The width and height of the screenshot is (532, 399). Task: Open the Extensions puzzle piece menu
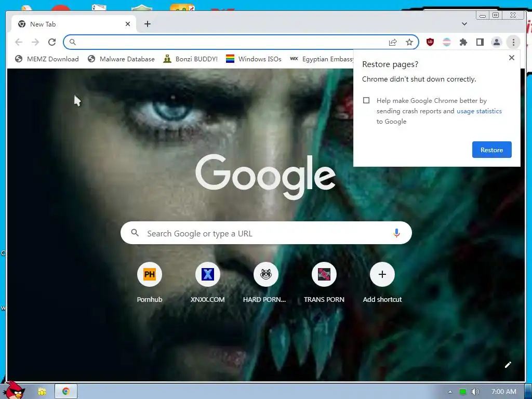coord(463,42)
